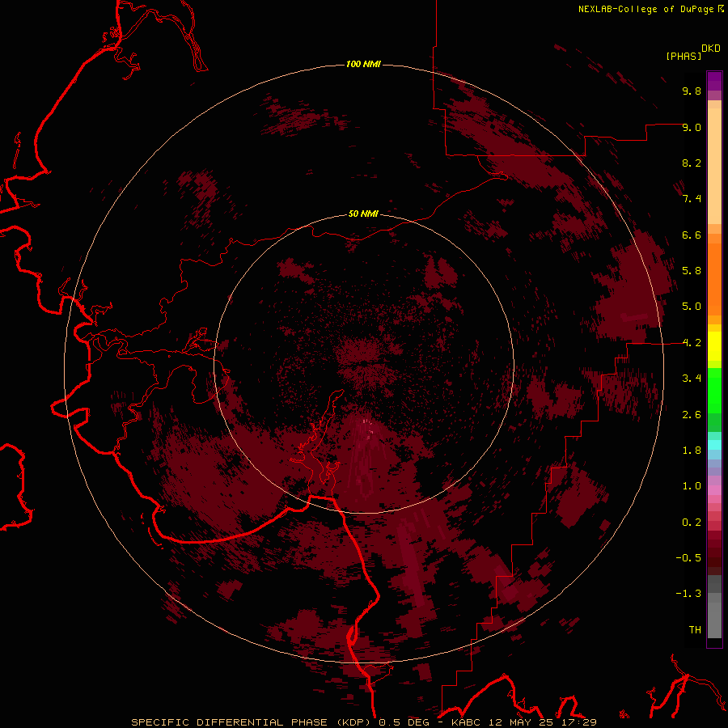Click the 0.2 value on the legend
This screenshot has height=728, width=728.
[692, 523]
